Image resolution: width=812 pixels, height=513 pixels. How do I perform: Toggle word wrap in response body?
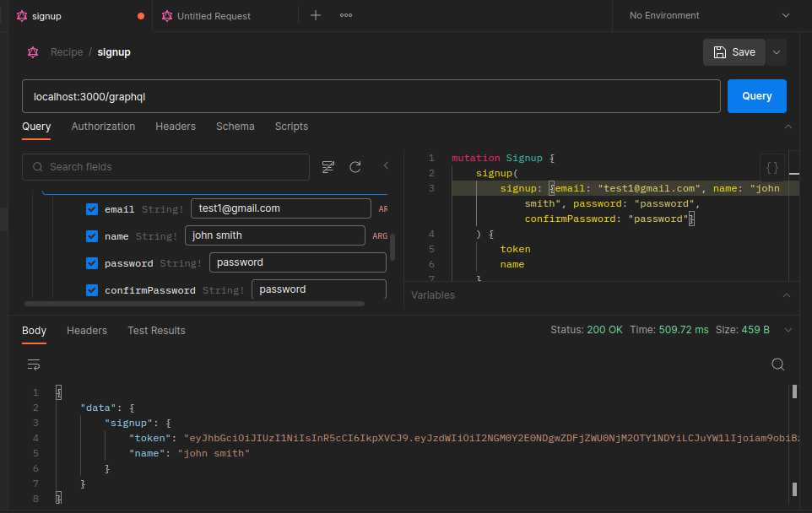pos(34,364)
